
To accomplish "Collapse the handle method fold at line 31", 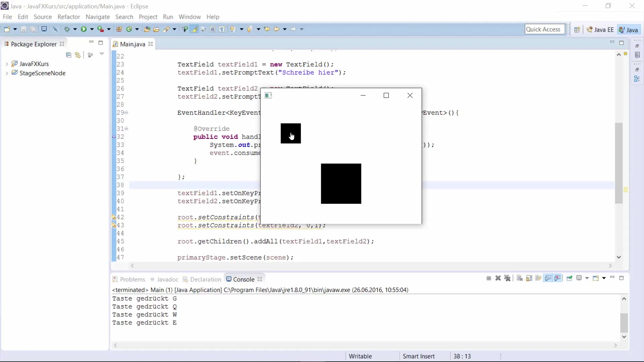I will [x=126, y=129].
